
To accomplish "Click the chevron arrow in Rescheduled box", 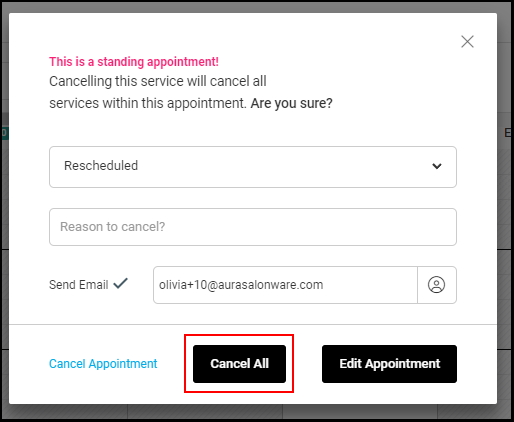I will (x=437, y=166).
